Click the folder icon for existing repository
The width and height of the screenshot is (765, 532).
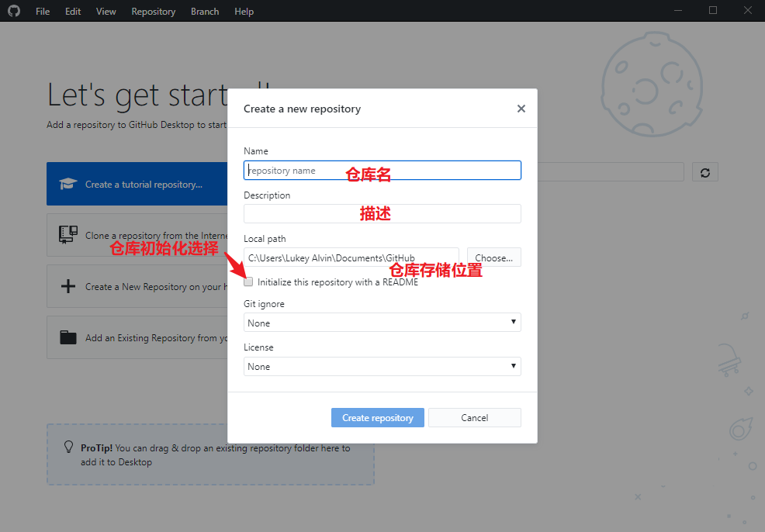68,337
